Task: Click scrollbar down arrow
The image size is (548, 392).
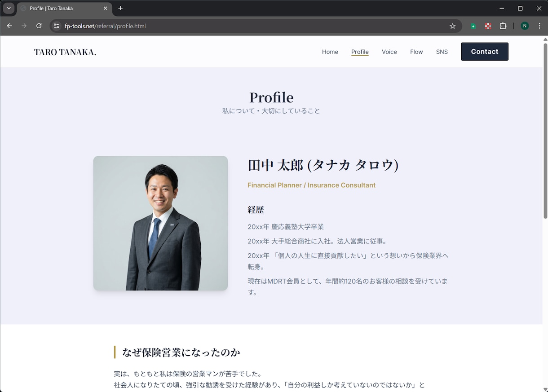Action: click(x=545, y=388)
